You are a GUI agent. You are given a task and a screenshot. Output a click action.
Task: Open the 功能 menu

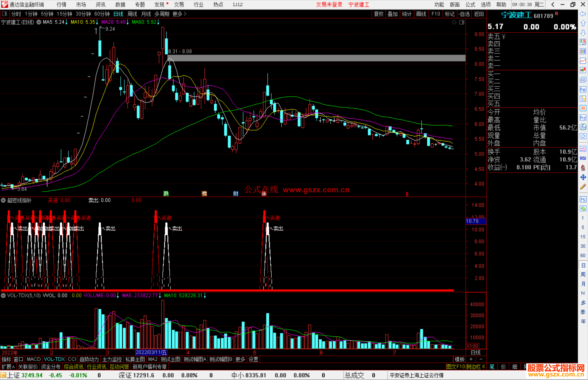coord(439,5)
